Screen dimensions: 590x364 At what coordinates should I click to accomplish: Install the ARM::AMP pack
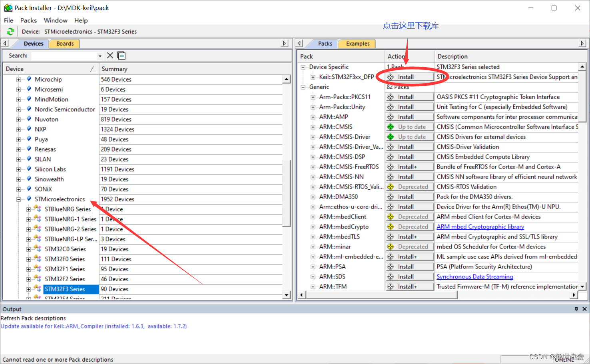tap(410, 117)
